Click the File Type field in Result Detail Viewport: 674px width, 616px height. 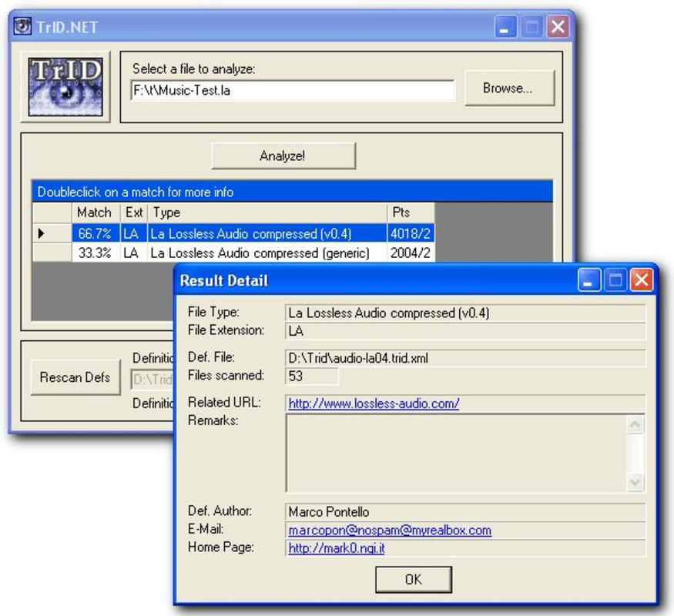click(x=465, y=313)
